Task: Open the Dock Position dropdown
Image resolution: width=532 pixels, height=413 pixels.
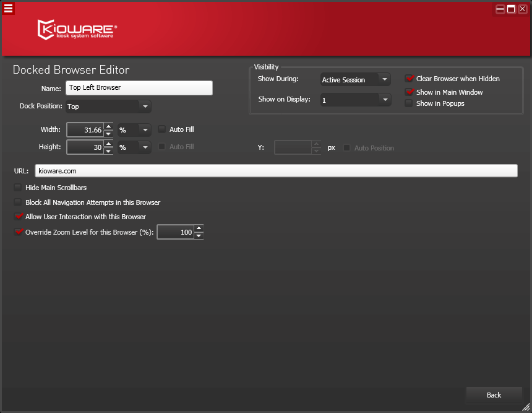Action: tap(108, 107)
